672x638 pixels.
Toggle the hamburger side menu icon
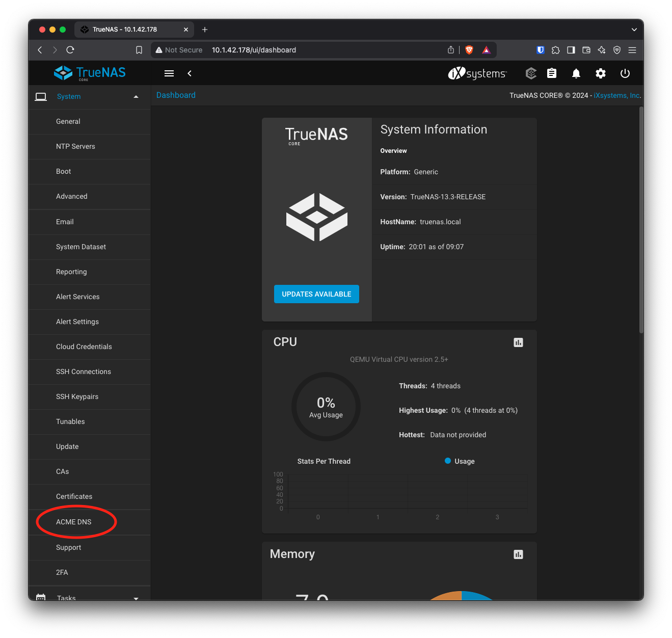(x=169, y=73)
